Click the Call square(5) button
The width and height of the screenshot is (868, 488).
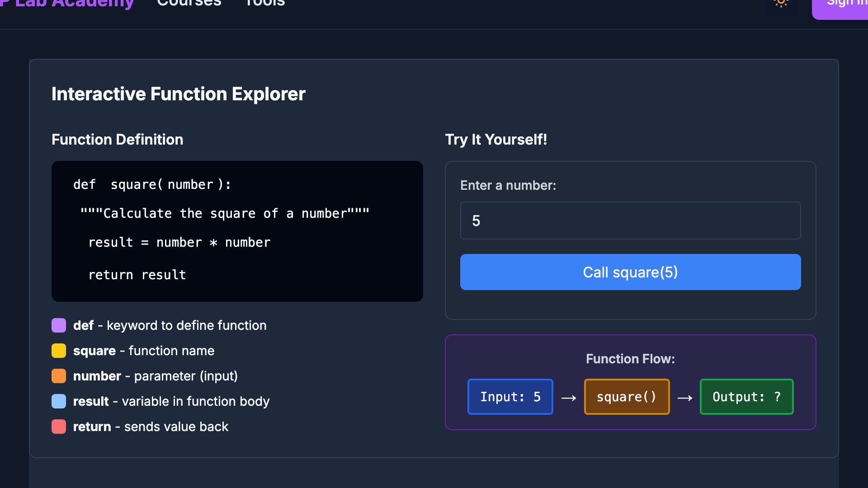tap(630, 272)
